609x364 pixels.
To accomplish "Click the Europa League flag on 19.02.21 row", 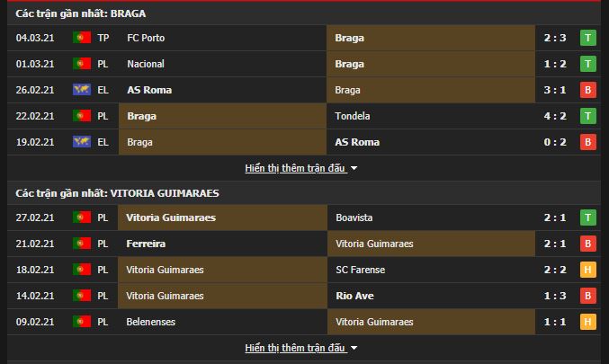I will tap(82, 142).
